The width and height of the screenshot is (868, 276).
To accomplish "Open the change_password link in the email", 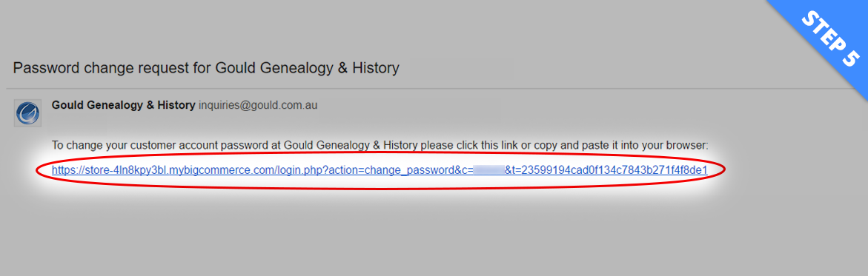I will tap(380, 170).
